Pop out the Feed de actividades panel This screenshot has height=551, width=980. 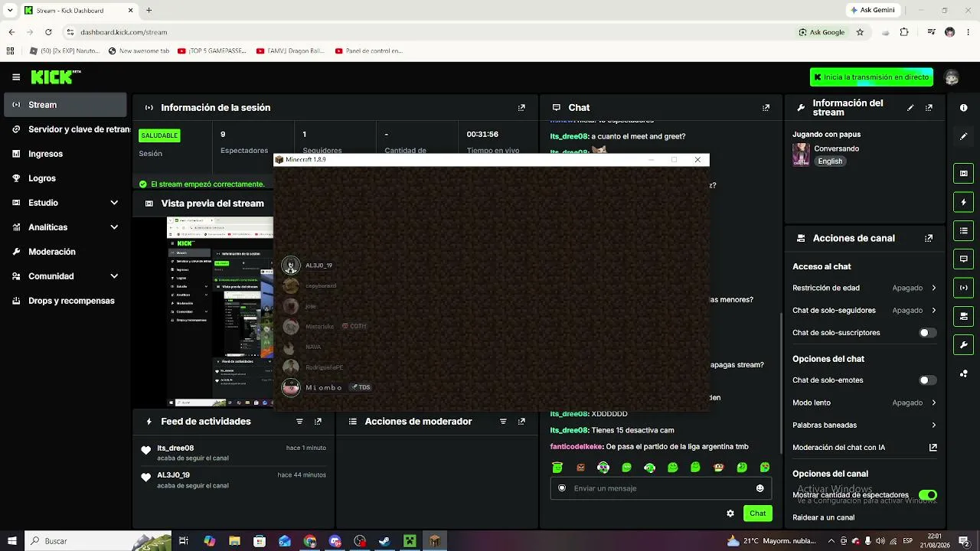click(318, 422)
